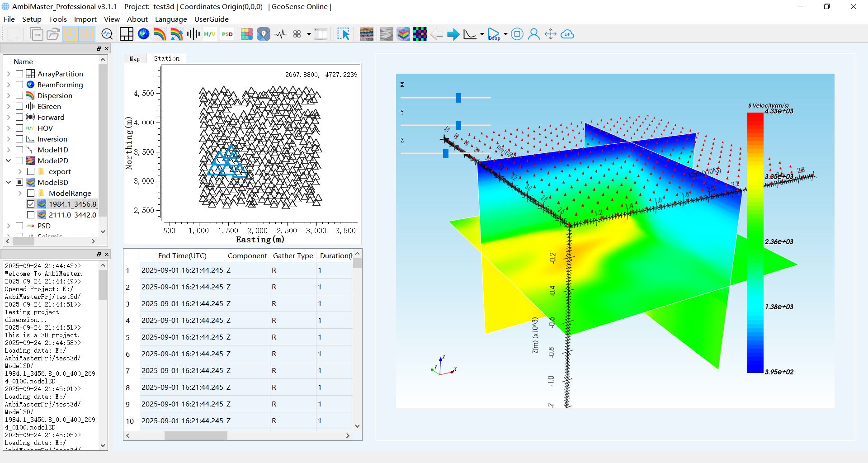868x463 pixels.
Task: Click the X slice slider handle
Action: point(458,98)
